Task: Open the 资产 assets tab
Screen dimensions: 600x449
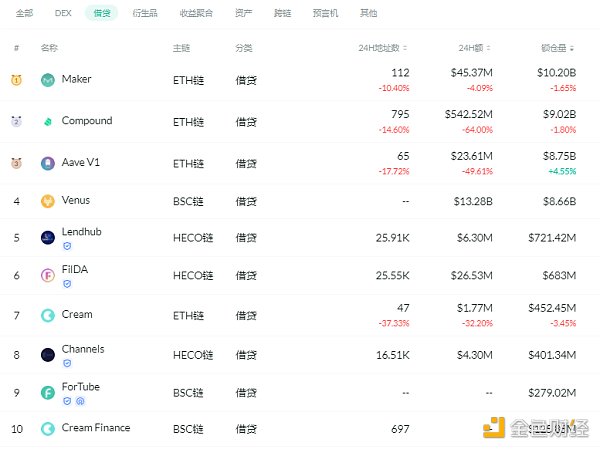Action: click(244, 13)
